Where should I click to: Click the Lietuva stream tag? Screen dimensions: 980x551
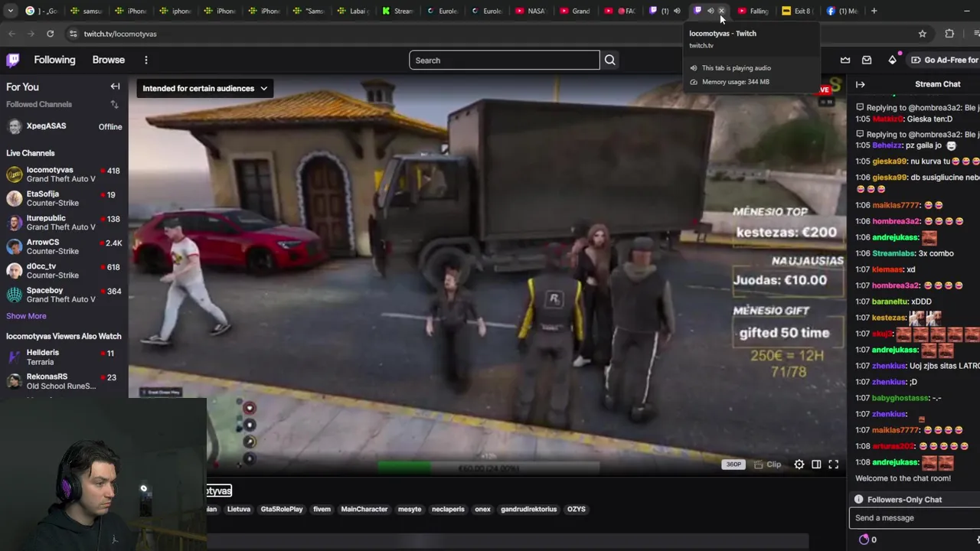click(x=239, y=509)
